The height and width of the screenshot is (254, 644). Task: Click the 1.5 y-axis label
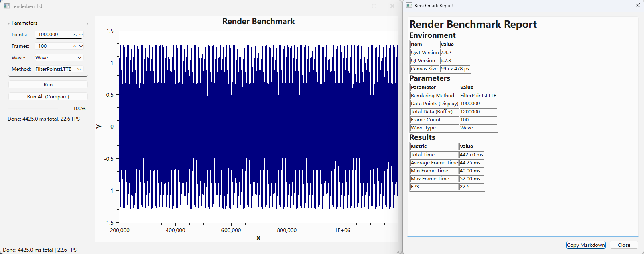pos(110,31)
